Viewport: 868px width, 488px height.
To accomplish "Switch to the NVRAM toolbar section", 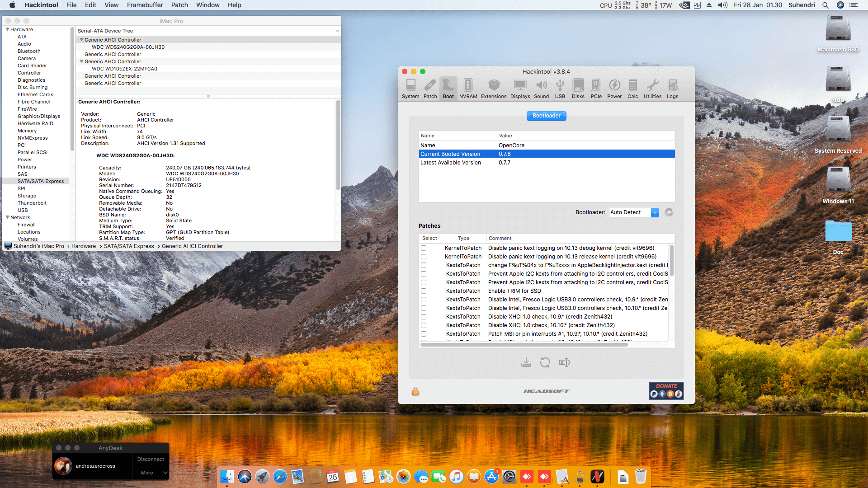I will click(x=468, y=89).
